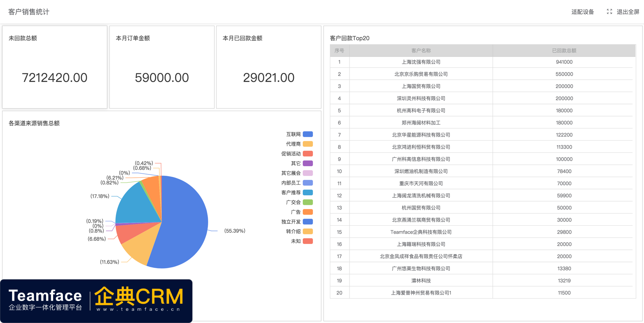Click the exit fullscreen icon
This screenshot has height=323, width=644.
(x=609, y=12)
